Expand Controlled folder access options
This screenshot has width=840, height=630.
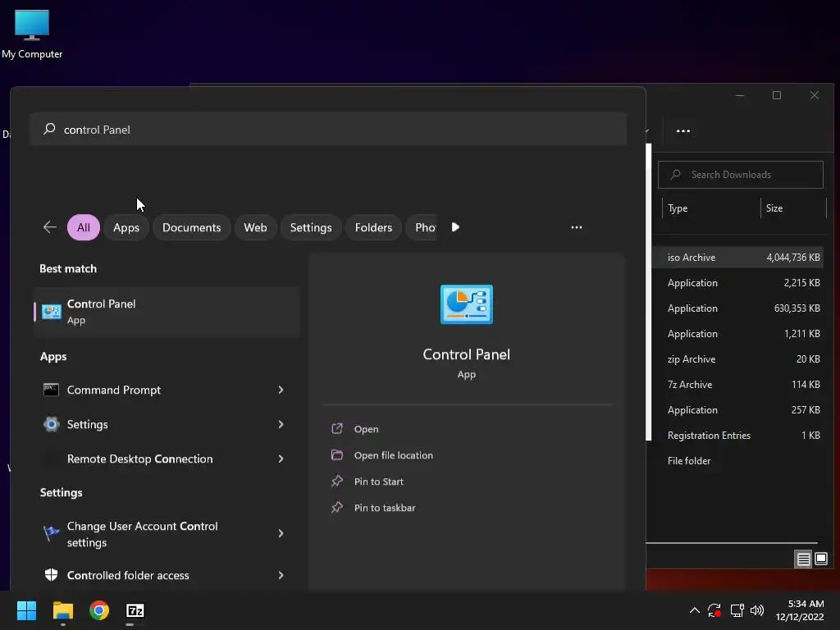coord(281,575)
